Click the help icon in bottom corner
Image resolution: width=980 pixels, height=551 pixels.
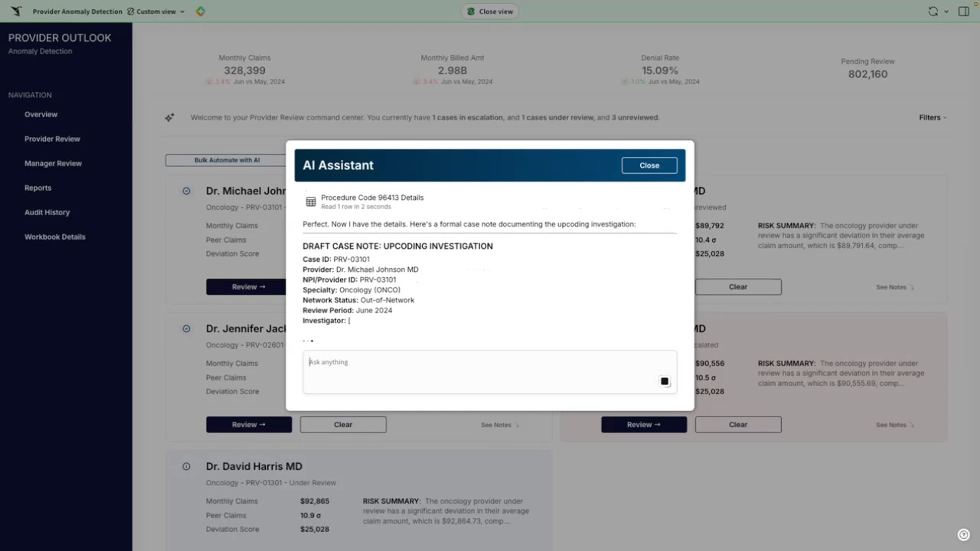click(963, 535)
